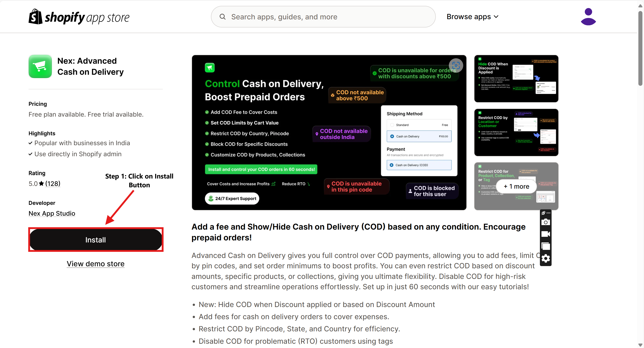Open the View demo store link
This screenshot has height=348, width=644.
(x=96, y=264)
